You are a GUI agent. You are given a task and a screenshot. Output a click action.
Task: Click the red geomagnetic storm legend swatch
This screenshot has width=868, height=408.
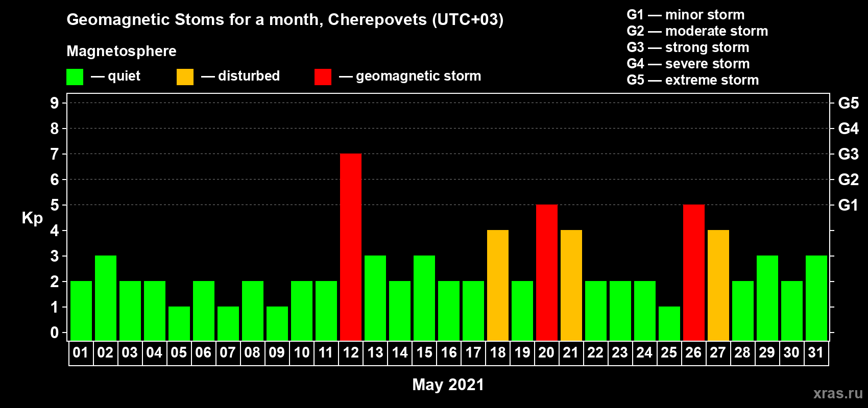click(323, 77)
